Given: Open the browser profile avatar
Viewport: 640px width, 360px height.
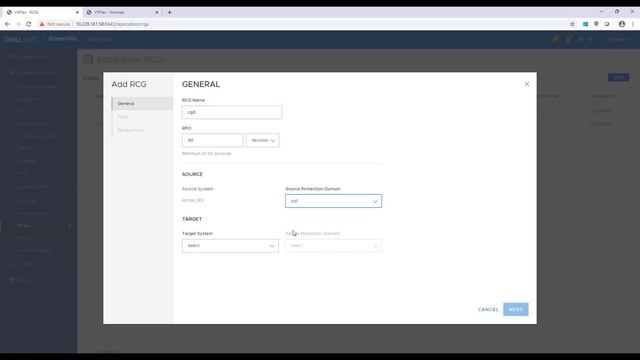Looking at the screenshot, I should coord(622,24).
